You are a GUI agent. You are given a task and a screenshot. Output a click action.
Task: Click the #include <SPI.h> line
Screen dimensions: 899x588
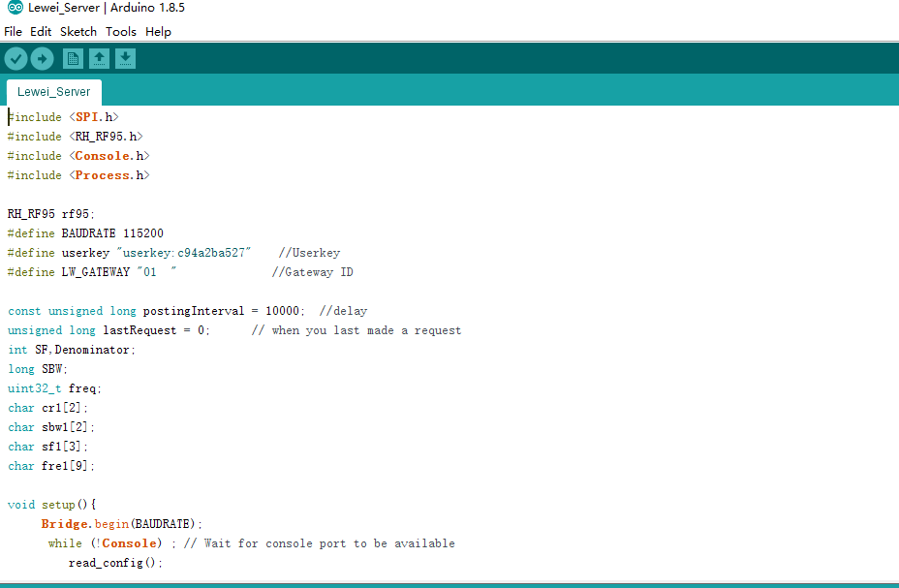(63, 117)
